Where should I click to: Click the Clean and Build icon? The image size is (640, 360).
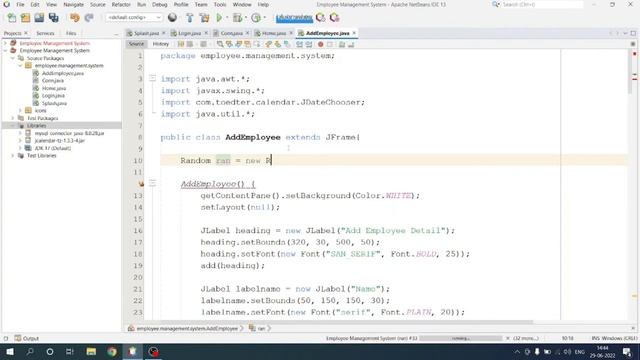[204, 18]
